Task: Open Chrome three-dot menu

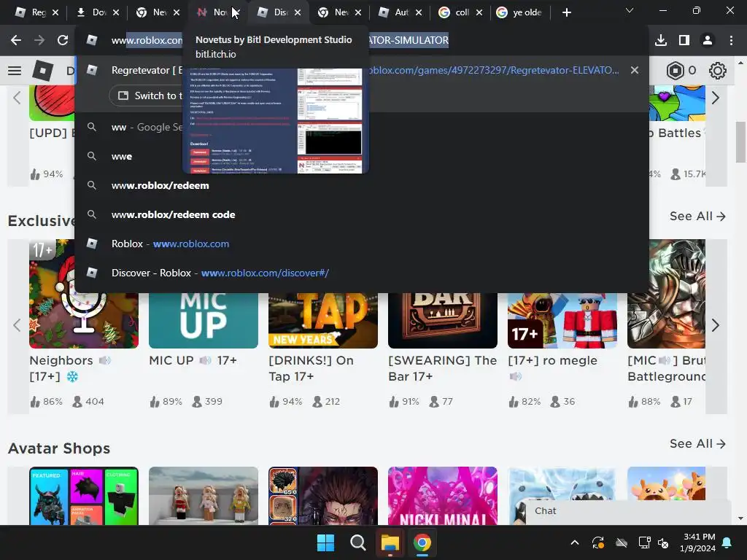Action: (731, 41)
